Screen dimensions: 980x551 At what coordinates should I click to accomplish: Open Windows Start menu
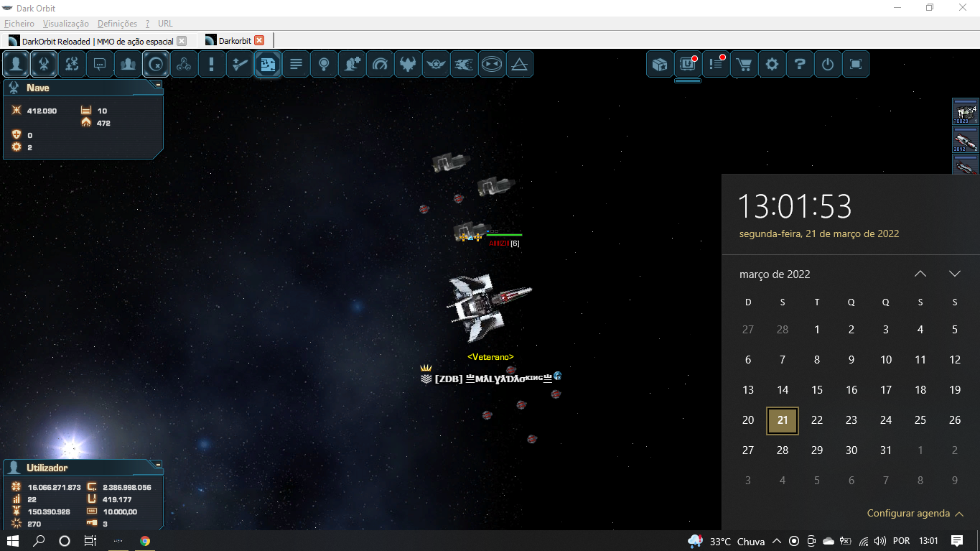tap(13, 541)
